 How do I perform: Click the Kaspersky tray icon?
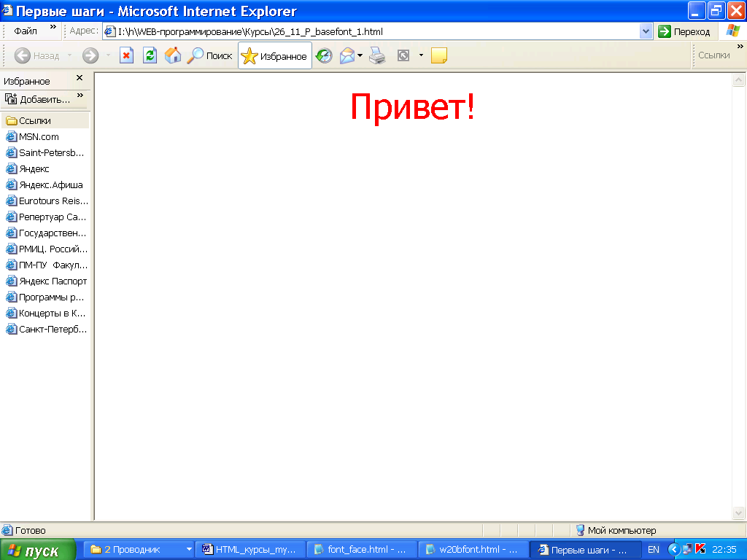coord(700,549)
